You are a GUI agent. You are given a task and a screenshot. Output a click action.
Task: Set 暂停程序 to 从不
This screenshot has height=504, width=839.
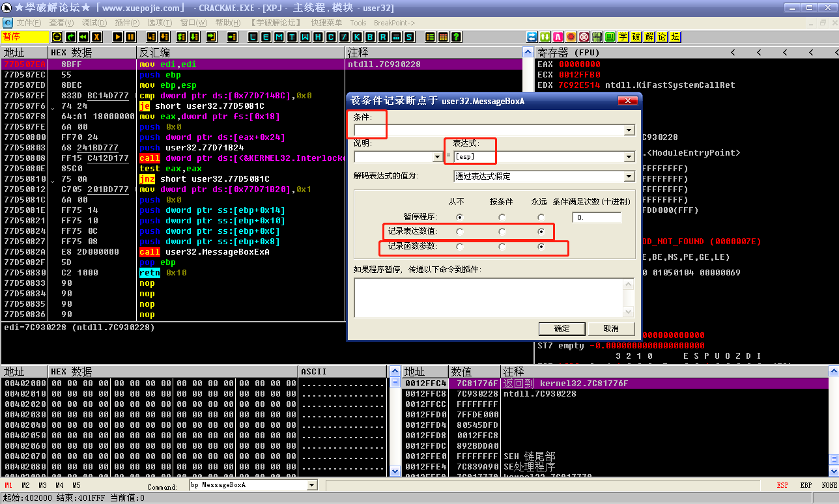coord(460,217)
